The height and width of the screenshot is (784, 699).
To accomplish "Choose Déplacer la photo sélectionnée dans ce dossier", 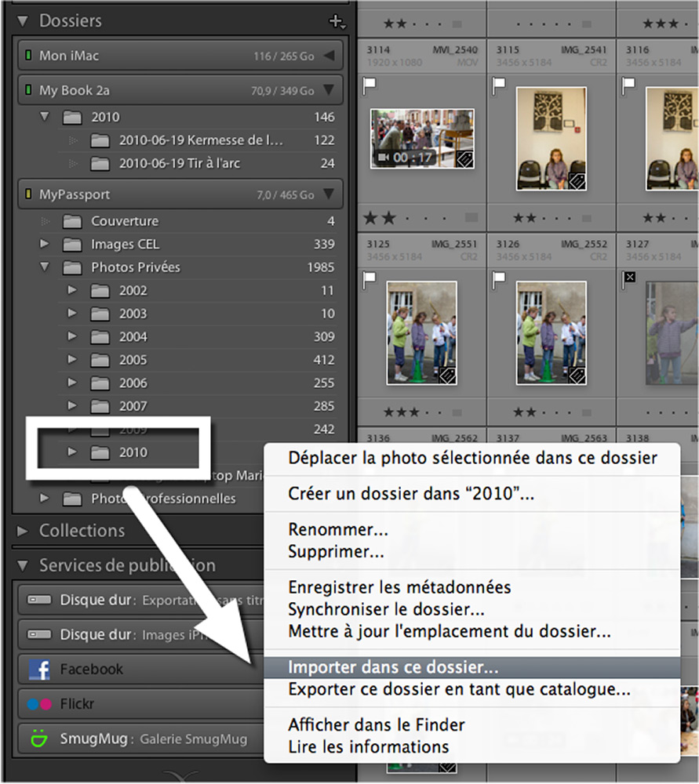I will click(471, 458).
